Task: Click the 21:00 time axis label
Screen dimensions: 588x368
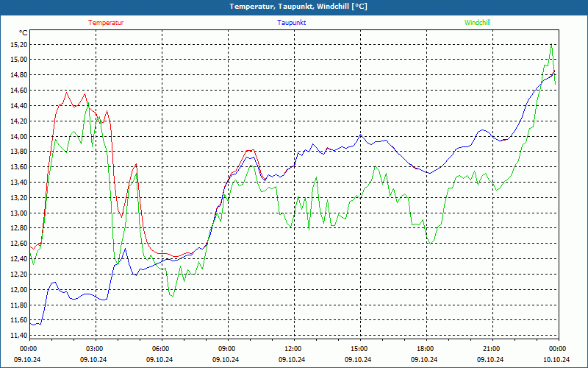Action: click(491, 349)
